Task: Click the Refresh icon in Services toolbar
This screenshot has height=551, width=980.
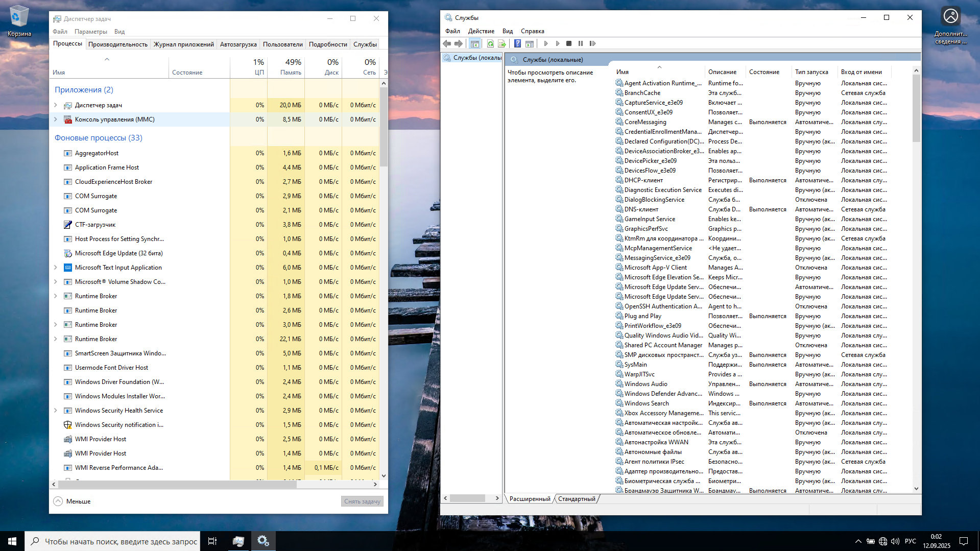Action: point(490,43)
